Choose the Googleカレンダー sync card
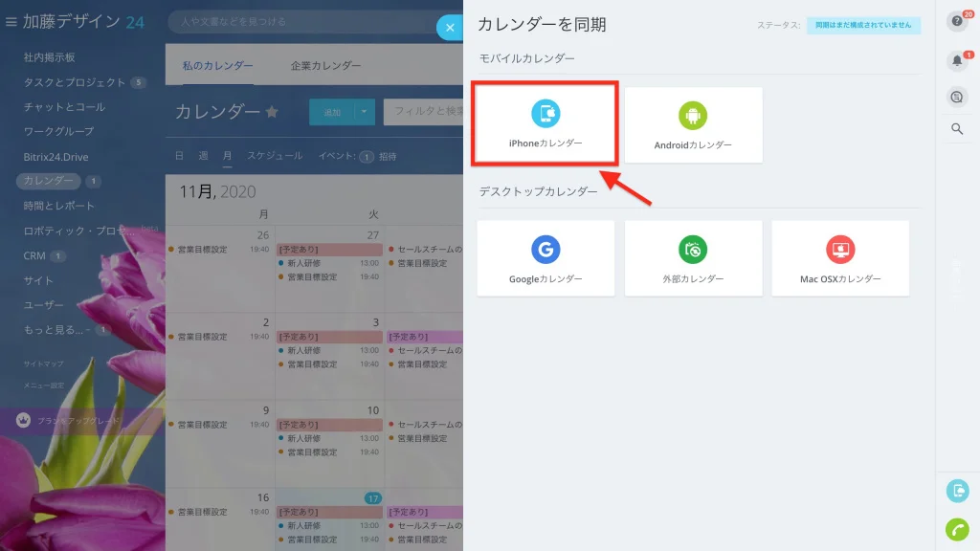The height and width of the screenshot is (551, 980). point(546,258)
